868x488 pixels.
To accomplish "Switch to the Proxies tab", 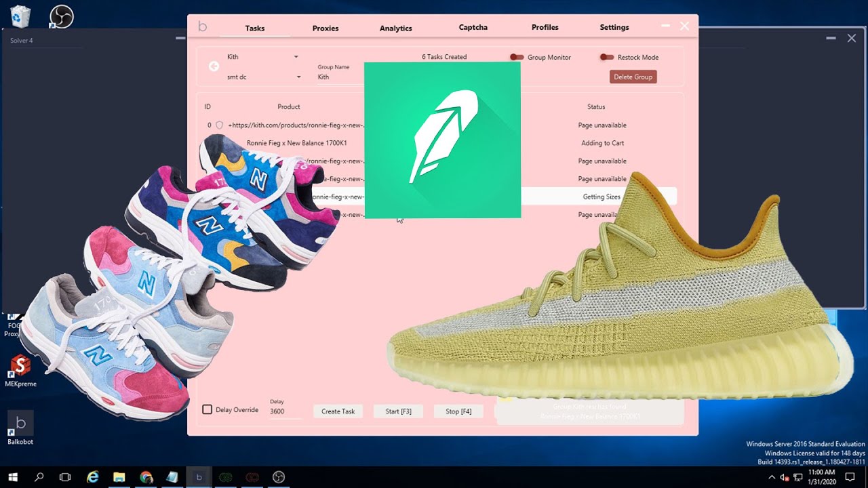I will pos(325,28).
